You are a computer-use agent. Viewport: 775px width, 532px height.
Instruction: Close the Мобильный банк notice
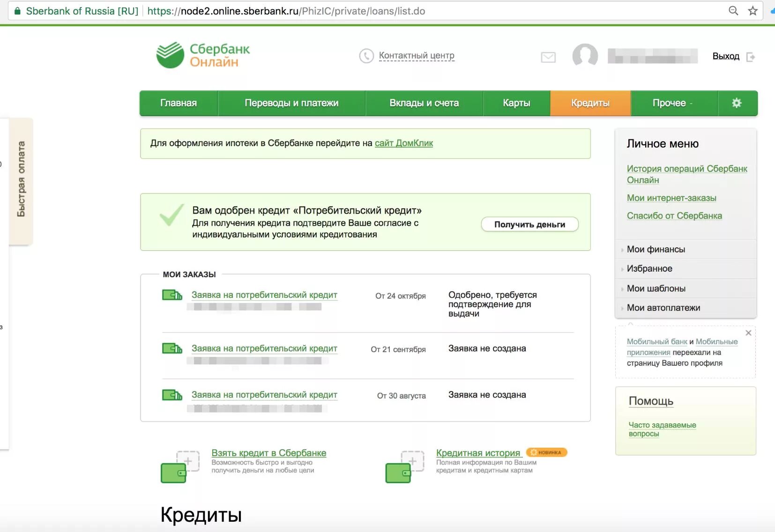pos(748,333)
